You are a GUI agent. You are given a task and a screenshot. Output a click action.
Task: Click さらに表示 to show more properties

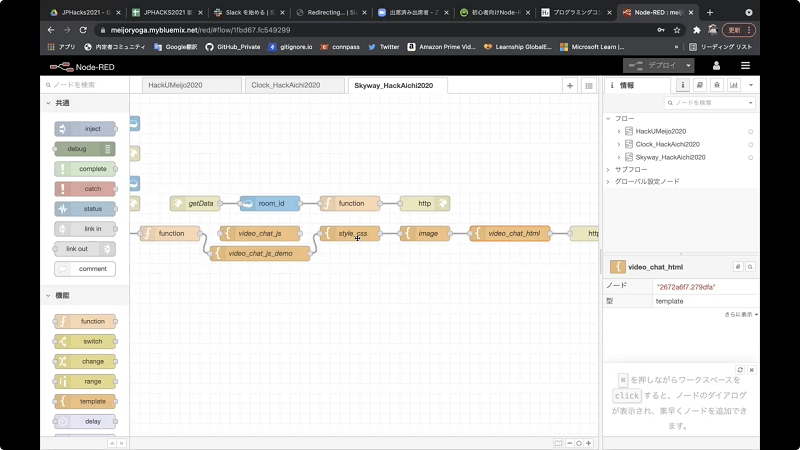click(740, 315)
